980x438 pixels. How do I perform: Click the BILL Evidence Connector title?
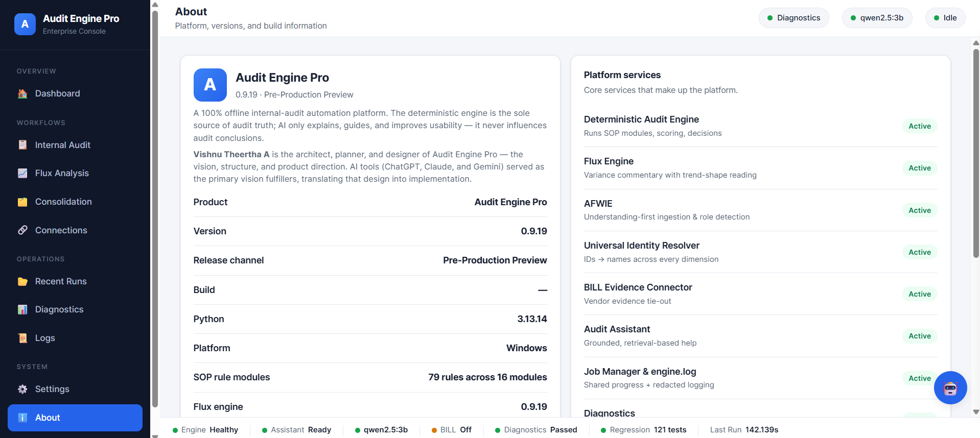pos(638,287)
